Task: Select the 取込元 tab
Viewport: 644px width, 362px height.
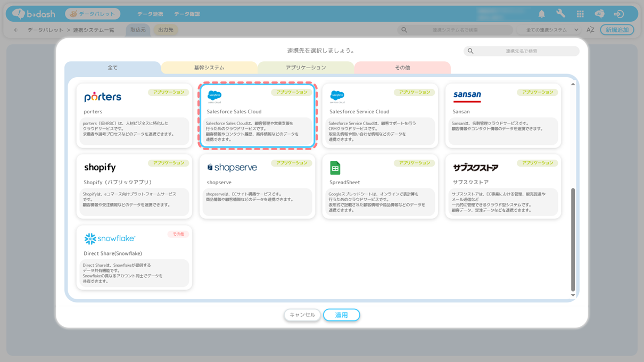Action: click(x=138, y=30)
